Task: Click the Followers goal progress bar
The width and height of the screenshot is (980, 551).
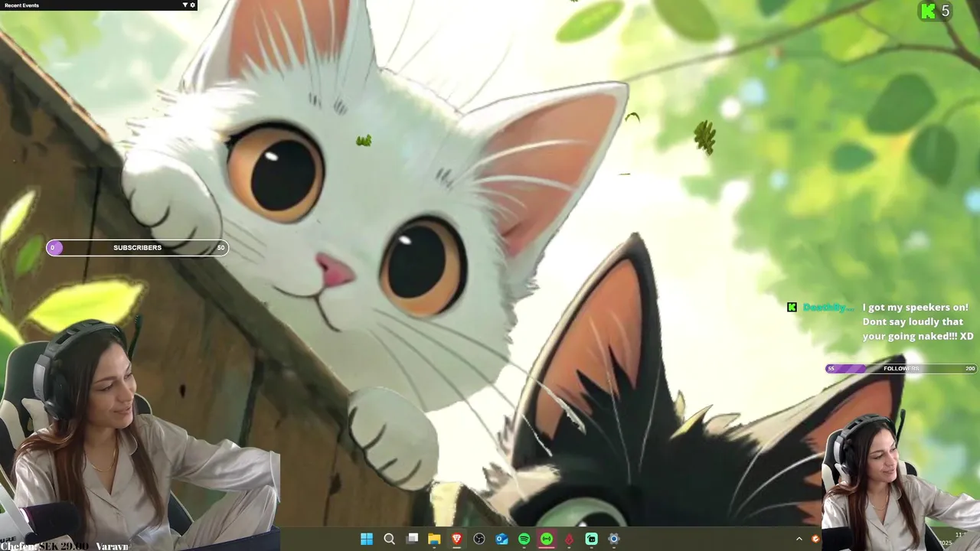Action: tap(900, 368)
